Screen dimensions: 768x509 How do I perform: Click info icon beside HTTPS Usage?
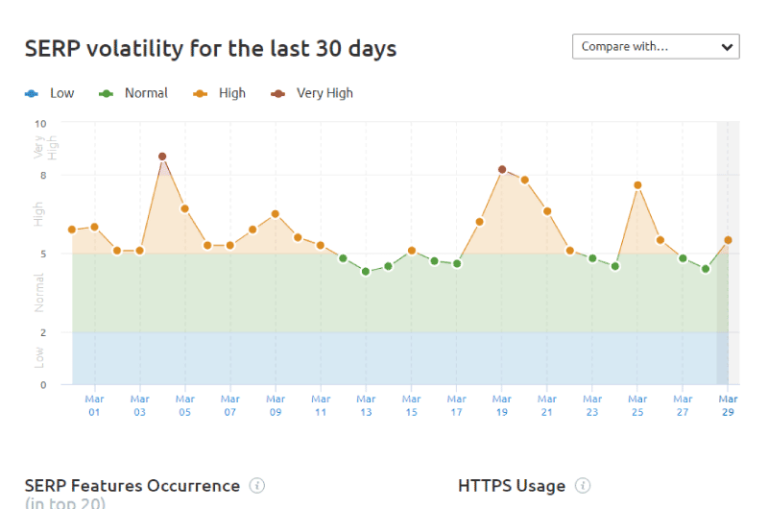[583, 486]
